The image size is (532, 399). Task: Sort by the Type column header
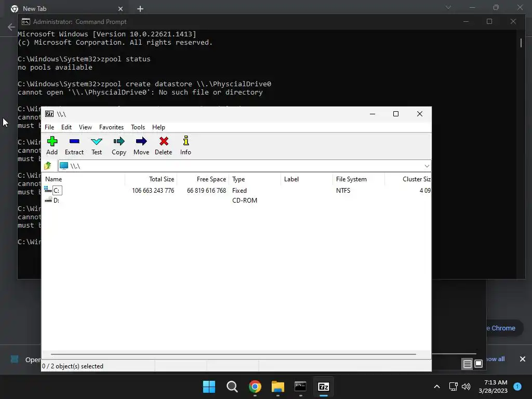tap(255, 179)
